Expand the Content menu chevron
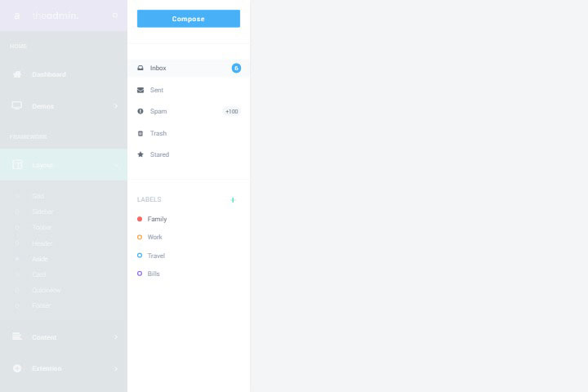The image size is (588, 392). coord(115,337)
